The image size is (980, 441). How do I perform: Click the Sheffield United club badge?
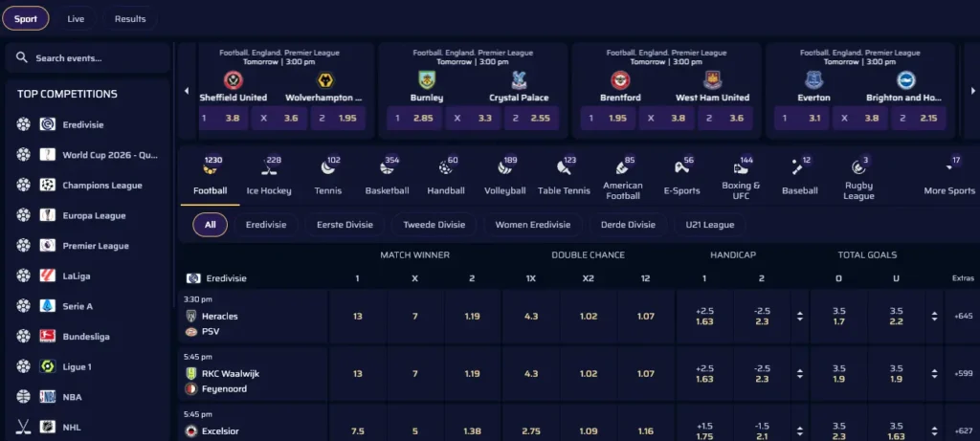pos(234,80)
